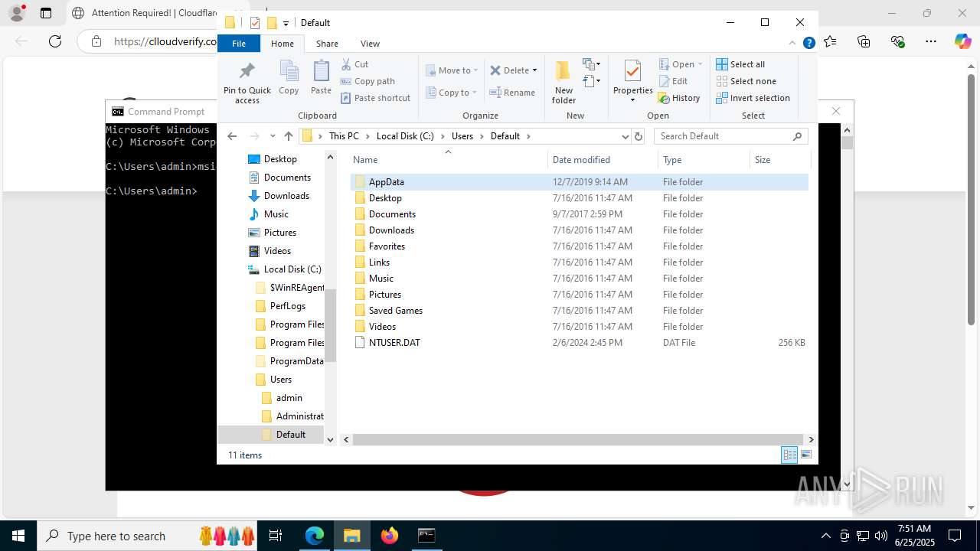980x551 pixels.
Task: Select NTUSER.DAT file
Action: point(580,343)
